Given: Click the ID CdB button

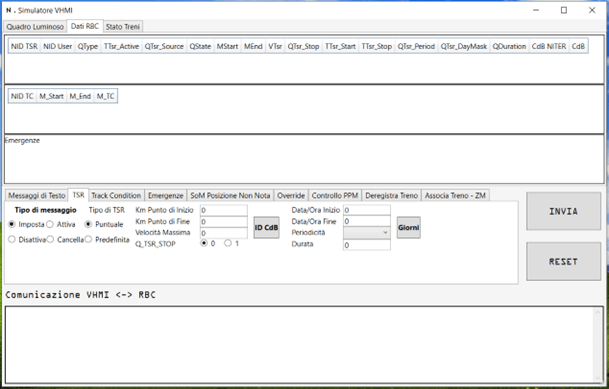Looking at the screenshot, I should [x=266, y=227].
